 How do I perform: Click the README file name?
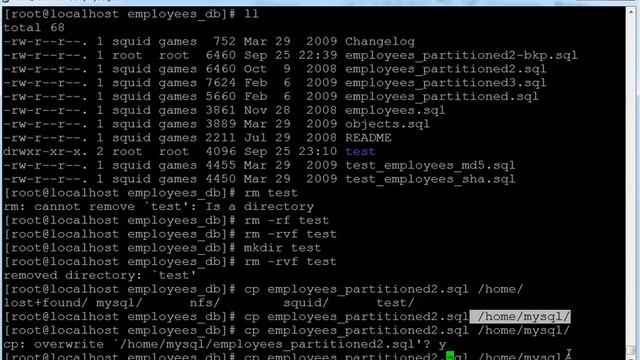368,138
